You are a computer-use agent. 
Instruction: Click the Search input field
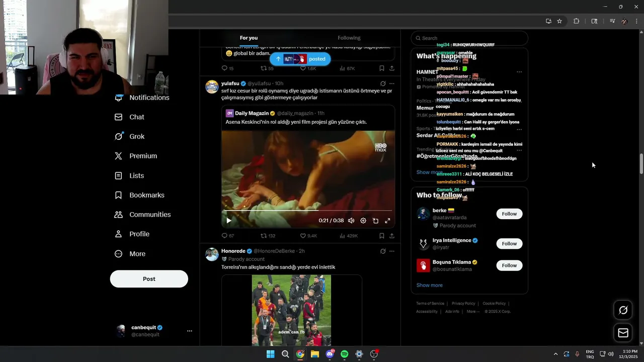click(x=469, y=38)
